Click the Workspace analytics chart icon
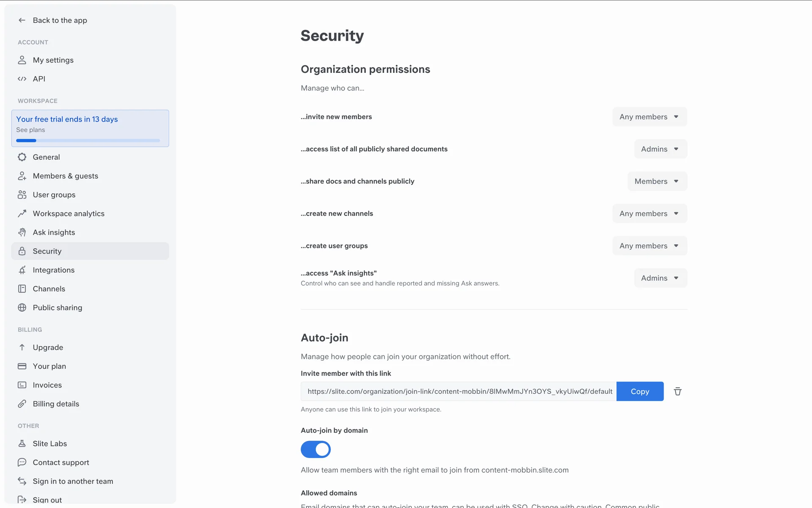Viewport: 812px width, 508px height. coord(22,214)
